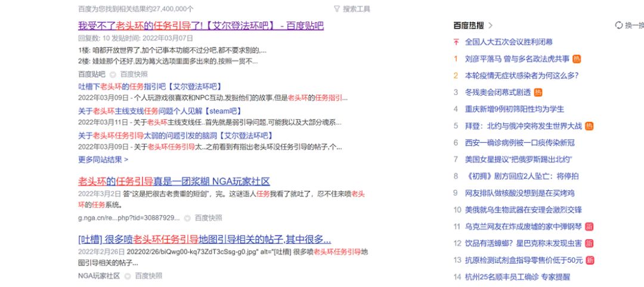
Task: Open 西安一确诊病例被一口痰传染新冠
Action: click(519, 143)
